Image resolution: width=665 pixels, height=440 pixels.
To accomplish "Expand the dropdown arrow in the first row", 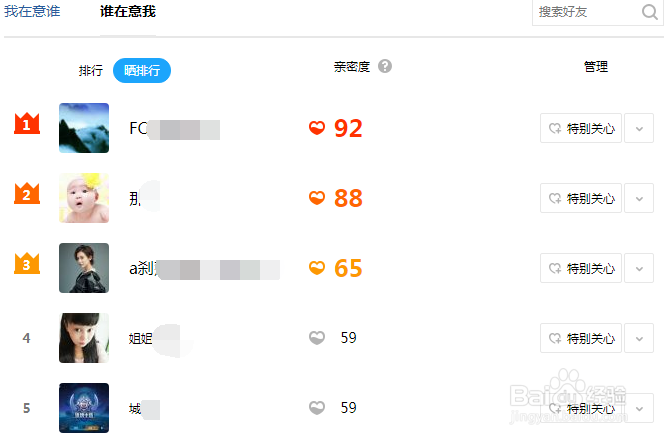I will [639, 128].
